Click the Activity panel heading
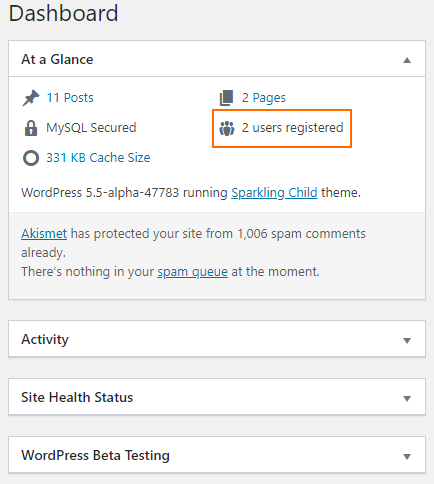The image size is (434, 484). click(x=45, y=339)
